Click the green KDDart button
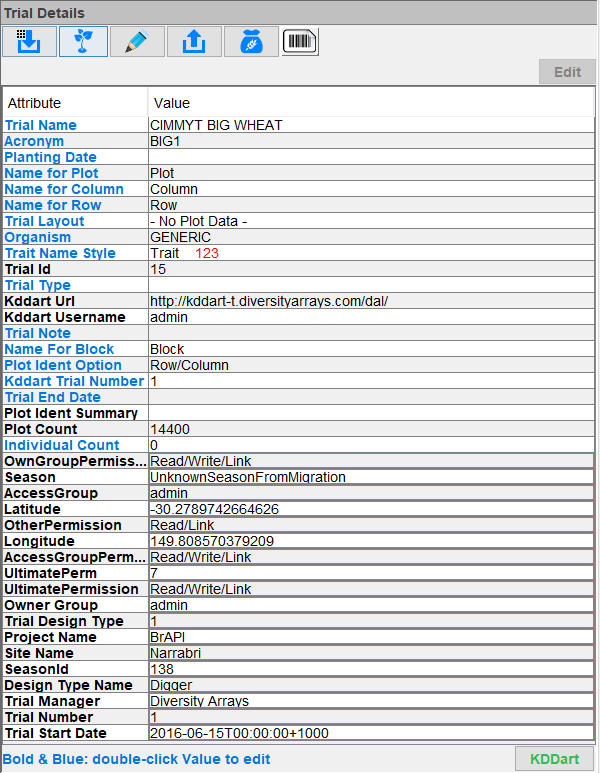This screenshot has height=773, width=600. tap(554, 759)
